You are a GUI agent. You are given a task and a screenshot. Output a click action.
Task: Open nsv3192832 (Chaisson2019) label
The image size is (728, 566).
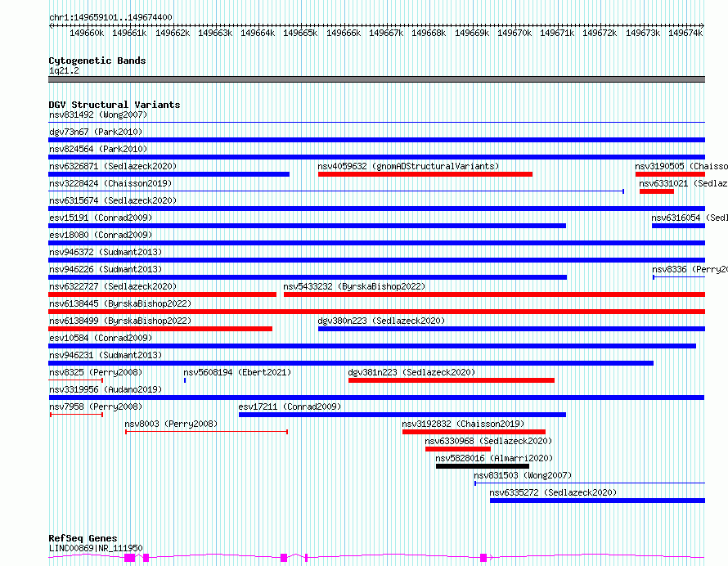tap(463, 424)
